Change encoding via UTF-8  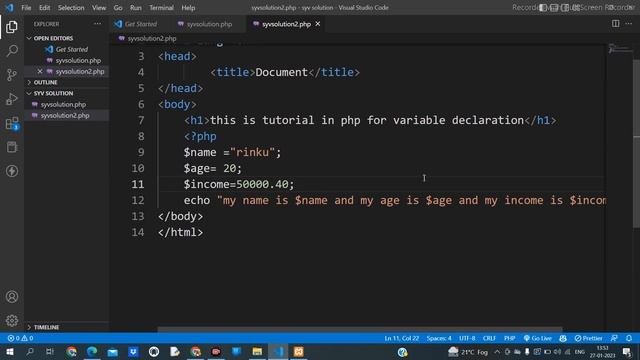[x=467, y=338]
